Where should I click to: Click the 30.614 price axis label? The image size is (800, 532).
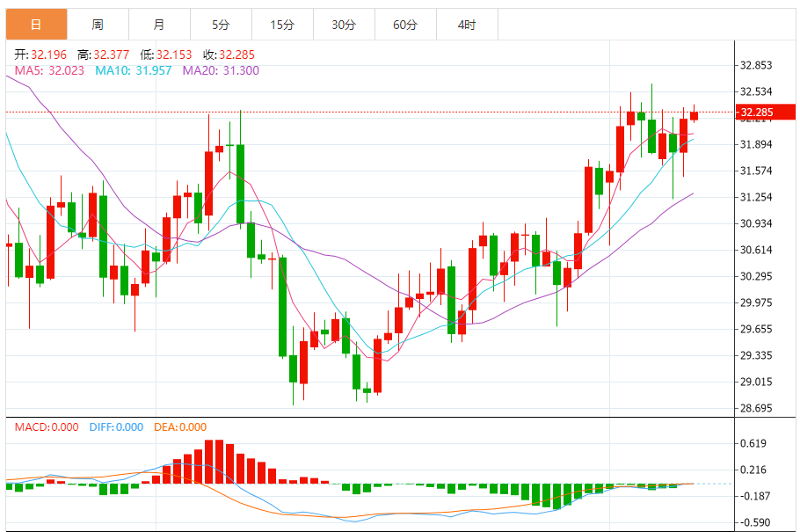coord(756,250)
